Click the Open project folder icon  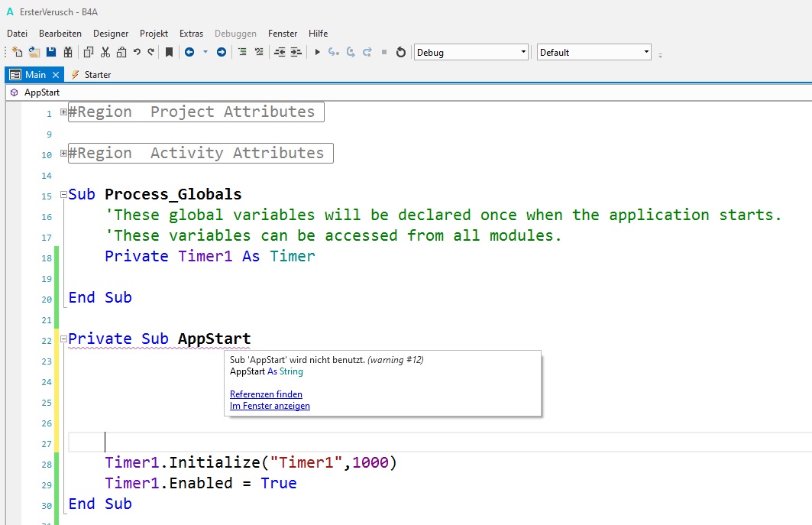(x=34, y=53)
